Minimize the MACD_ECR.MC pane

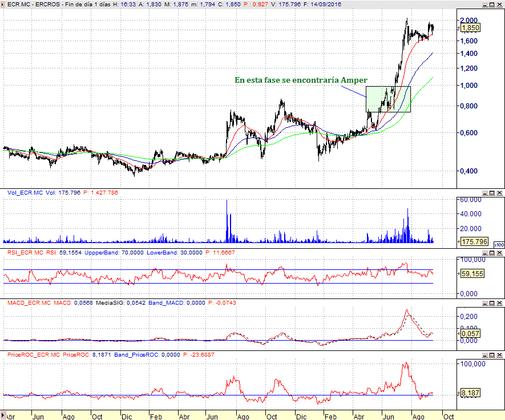(x=484, y=302)
